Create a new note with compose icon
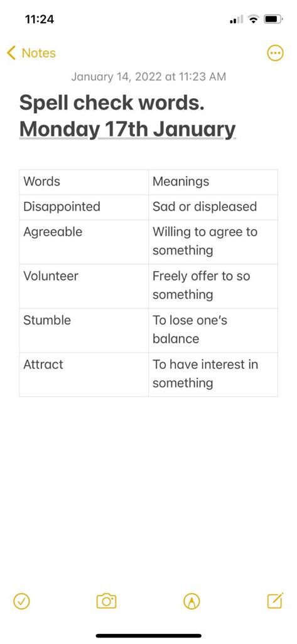 point(275,601)
